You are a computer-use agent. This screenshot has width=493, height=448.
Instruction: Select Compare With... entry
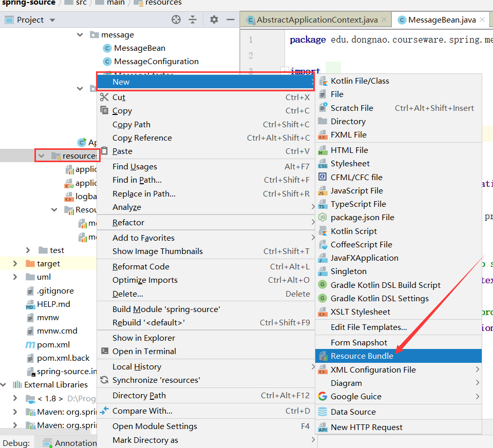pos(206,411)
